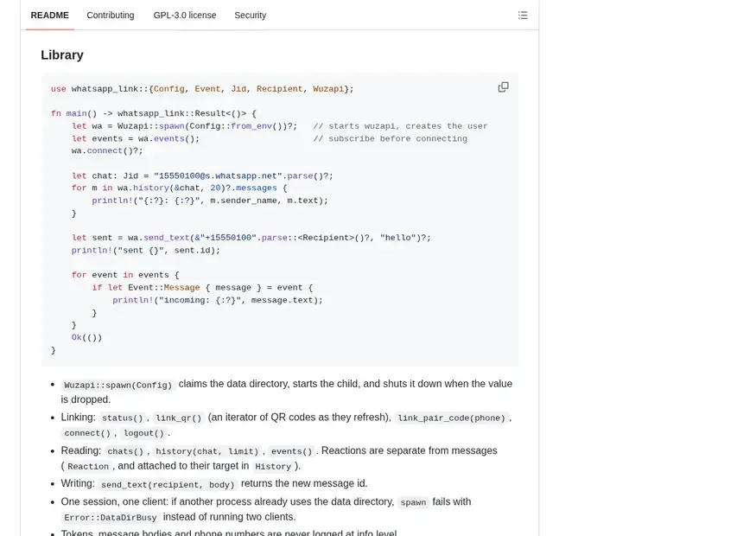Click the 'let chat: Jid' code line

[x=202, y=176]
